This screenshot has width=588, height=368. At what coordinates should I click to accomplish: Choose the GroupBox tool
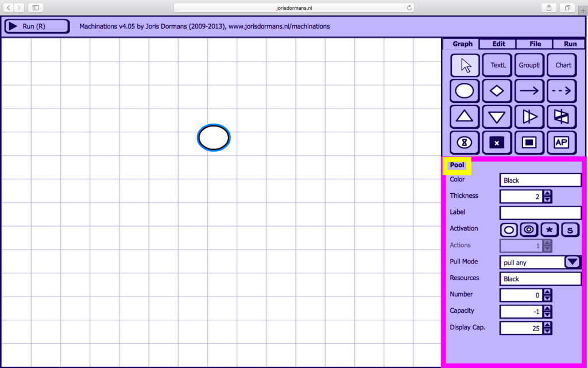pyautogui.click(x=529, y=66)
